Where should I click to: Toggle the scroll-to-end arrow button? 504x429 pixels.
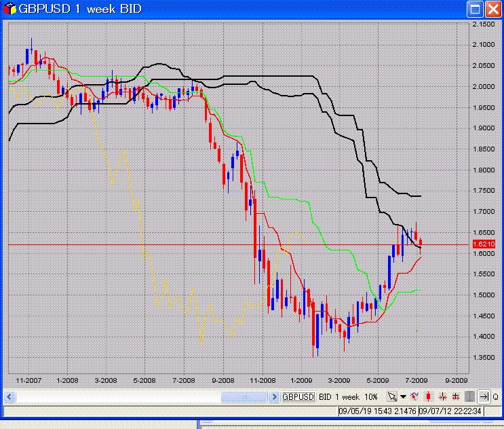(484, 397)
